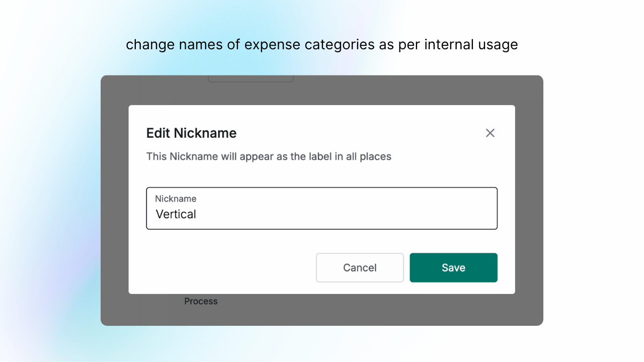Viewport: 644px width, 362px height.
Task: Save the nickname change
Action: coord(453,267)
